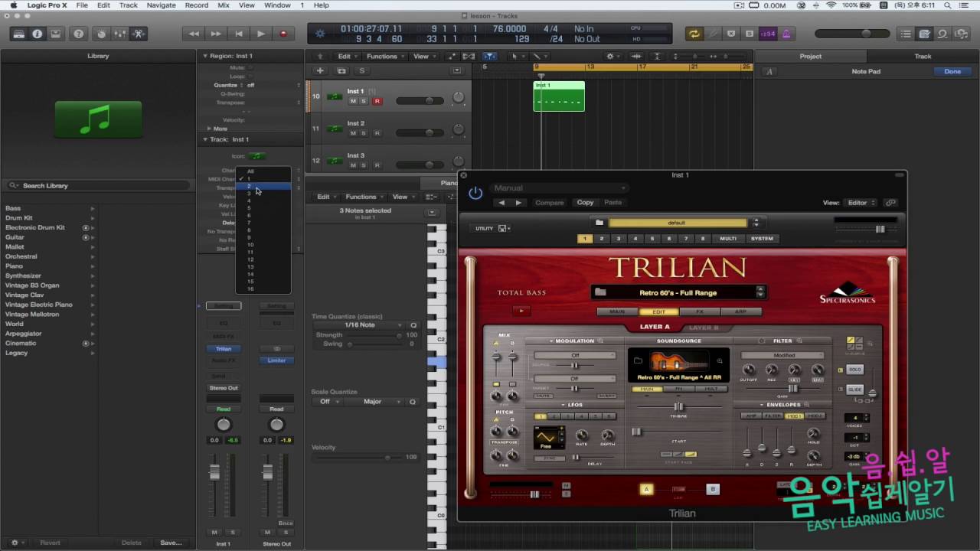Adjust the Velocity slider in Piano Roll
This screenshot has height=551, width=980.
[x=360, y=458]
